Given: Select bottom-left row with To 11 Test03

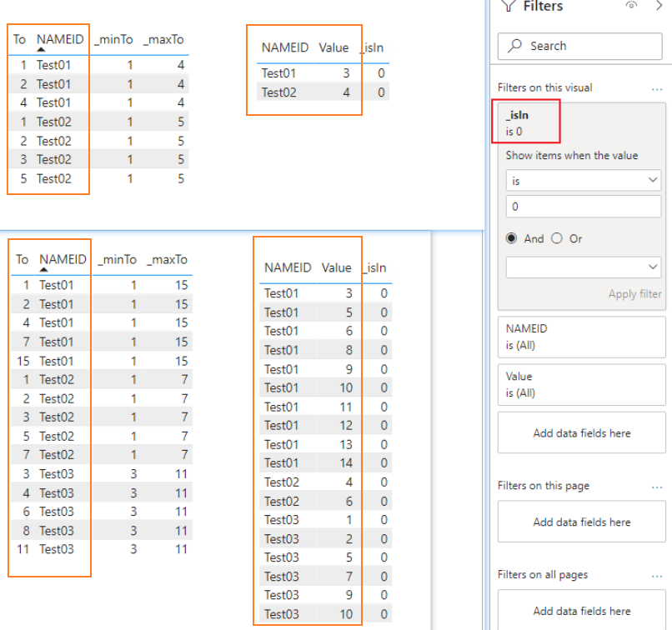Looking at the screenshot, I should point(102,549).
